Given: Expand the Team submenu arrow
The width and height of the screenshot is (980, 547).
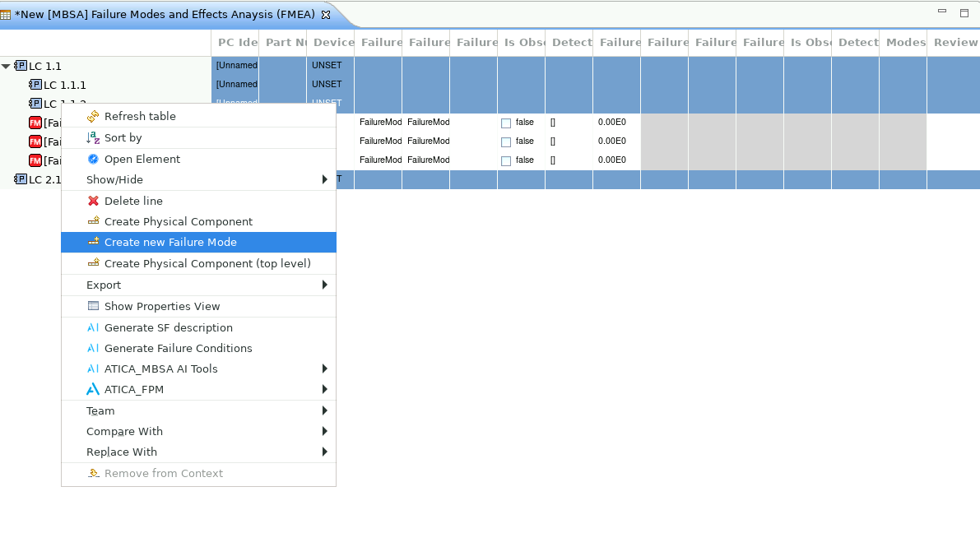Looking at the screenshot, I should [324, 410].
